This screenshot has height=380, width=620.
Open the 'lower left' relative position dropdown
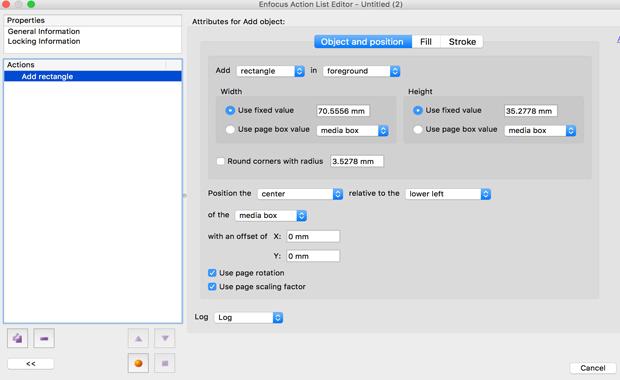(448, 194)
